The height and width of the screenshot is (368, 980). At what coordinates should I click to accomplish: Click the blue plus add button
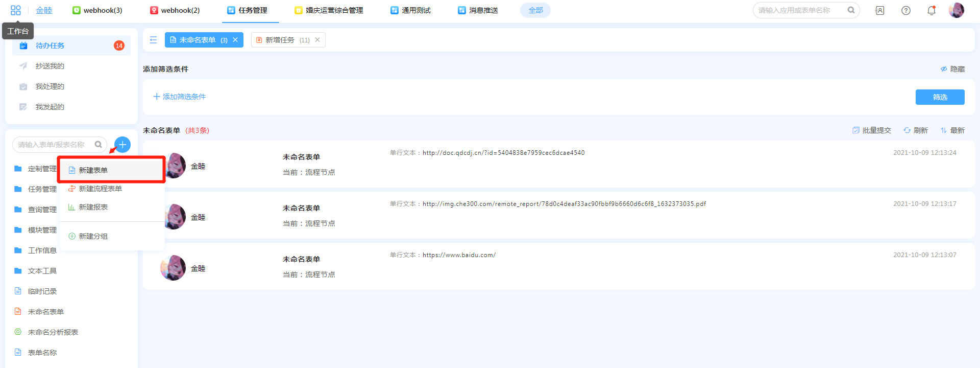[122, 145]
